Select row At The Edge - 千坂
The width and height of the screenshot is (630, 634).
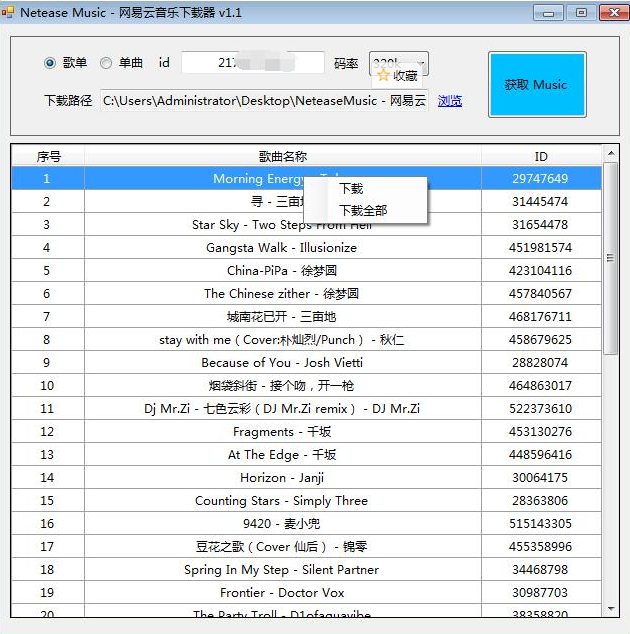pyautogui.click(x=306, y=454)
